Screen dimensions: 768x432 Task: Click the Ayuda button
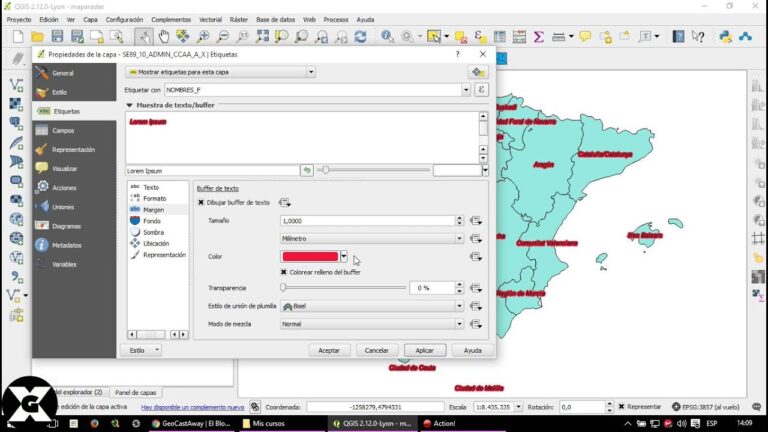(472, 350)
